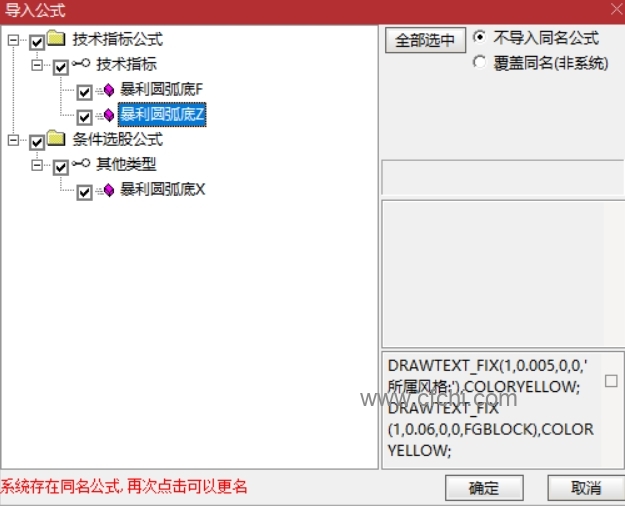Screen dimensions: 625x506
Task: Click the key icon beside 其他类型
Action: 81,163
